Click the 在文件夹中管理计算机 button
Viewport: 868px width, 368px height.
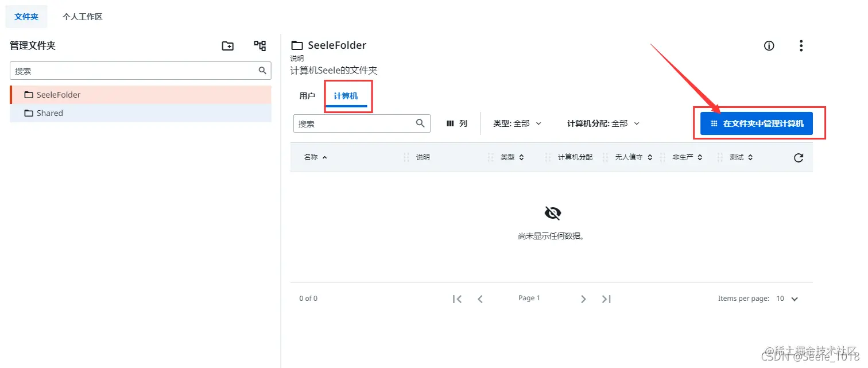tap(759, 123)
